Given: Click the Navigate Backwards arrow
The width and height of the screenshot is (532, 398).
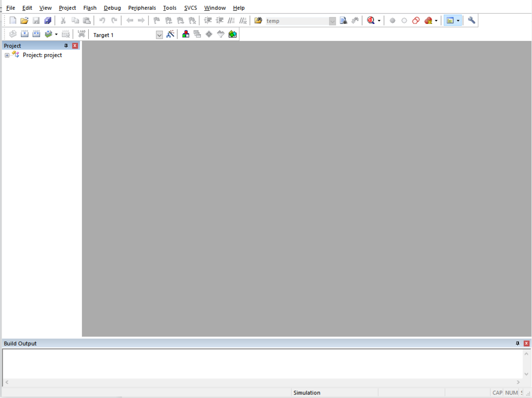Looking at the screenshot, I should coord(130,20).
